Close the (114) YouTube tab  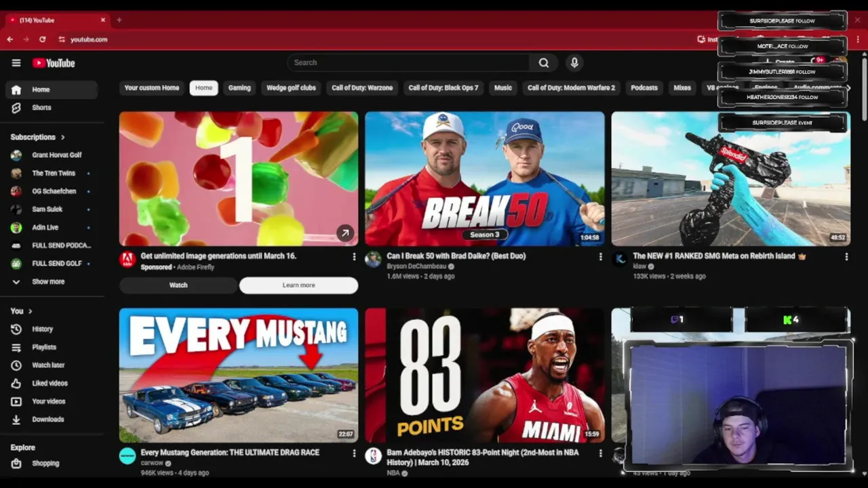point(103,20)
